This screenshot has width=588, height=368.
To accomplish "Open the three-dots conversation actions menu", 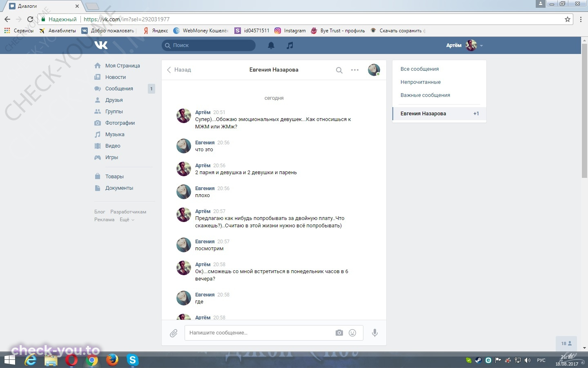I will [355, 70].
